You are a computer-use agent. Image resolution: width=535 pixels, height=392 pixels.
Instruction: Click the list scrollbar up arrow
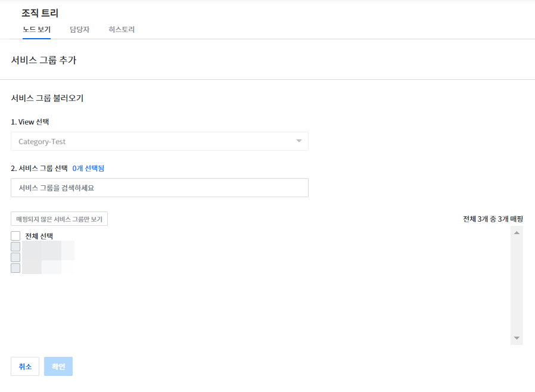(517, 232)
